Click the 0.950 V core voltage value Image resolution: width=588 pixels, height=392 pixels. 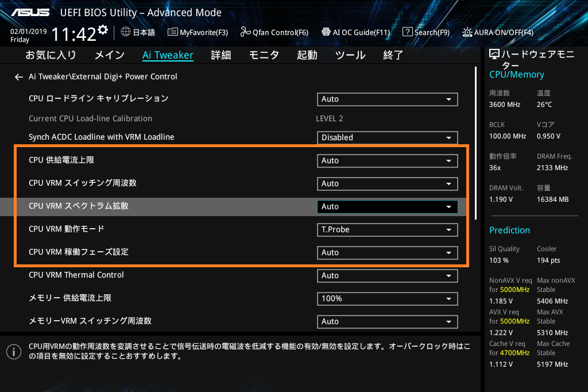point(548,136)
